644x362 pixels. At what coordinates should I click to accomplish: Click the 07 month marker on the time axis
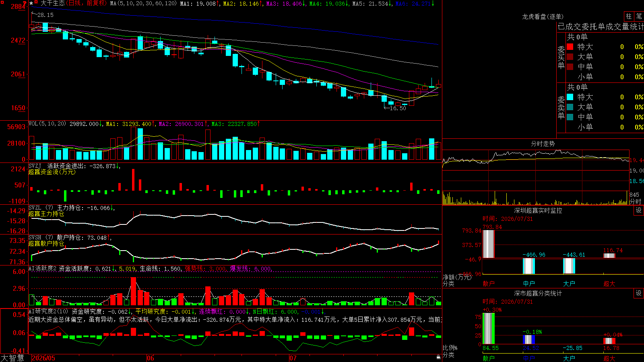click(293, 358)
